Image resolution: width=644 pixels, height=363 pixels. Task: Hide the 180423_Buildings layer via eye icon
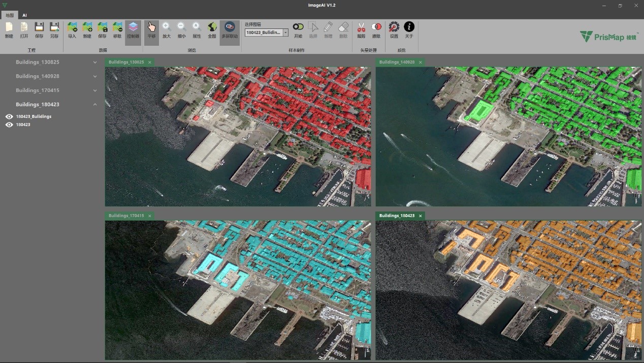9,116
